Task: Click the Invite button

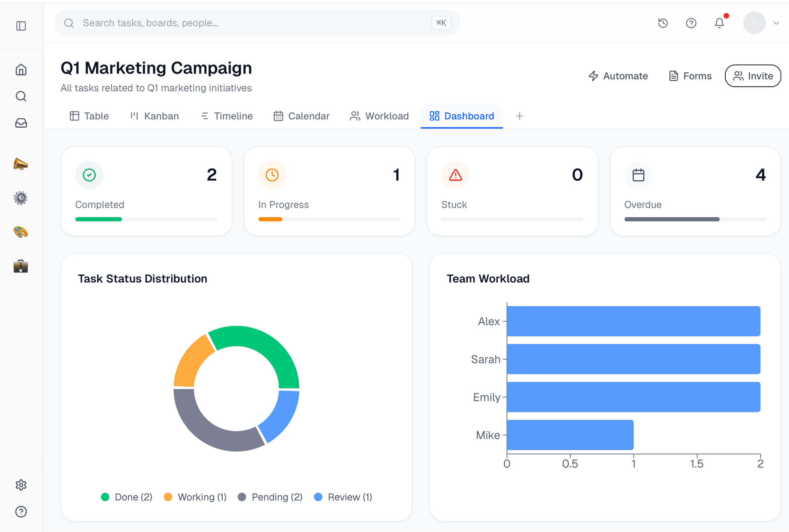Action: pos(753,76)
